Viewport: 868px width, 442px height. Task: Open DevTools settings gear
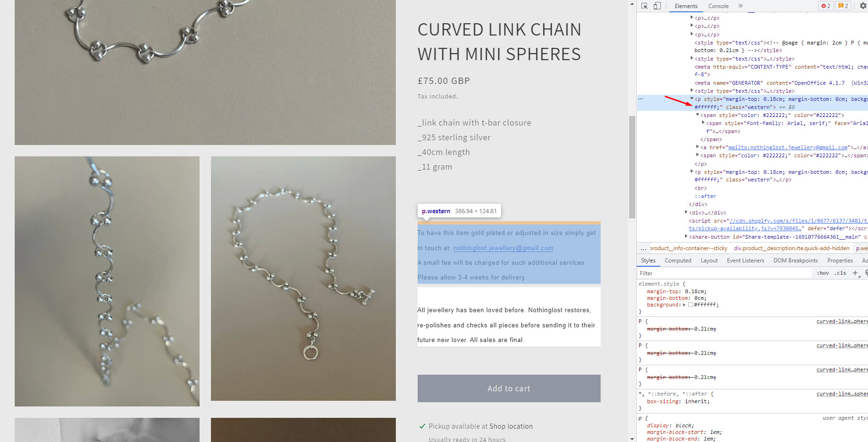coord(863,6)
